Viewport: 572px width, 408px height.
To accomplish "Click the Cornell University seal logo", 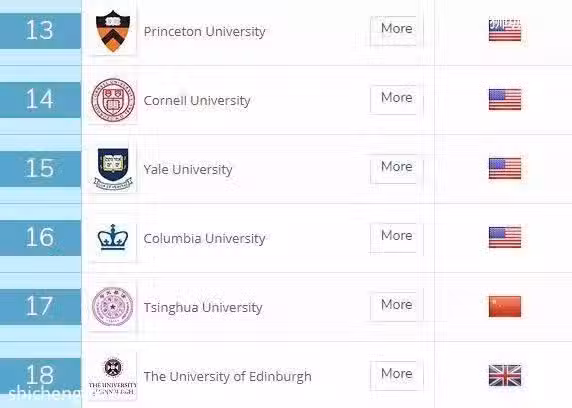I will [113, 100].
